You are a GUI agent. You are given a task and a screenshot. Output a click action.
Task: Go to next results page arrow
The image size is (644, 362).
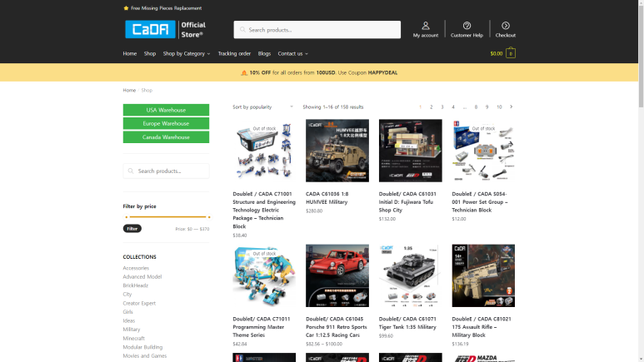(512, 107)
